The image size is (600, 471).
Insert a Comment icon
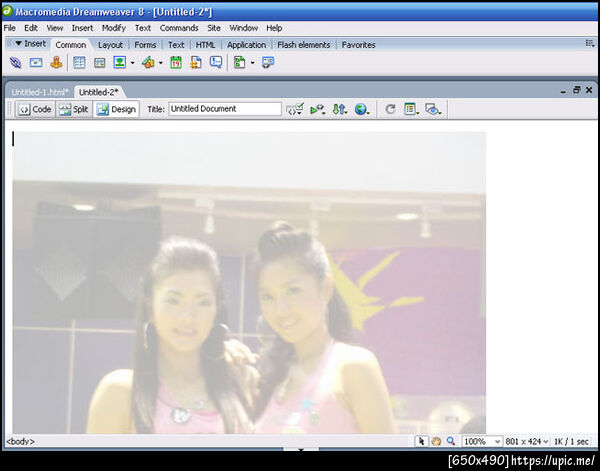click(216, 62)
